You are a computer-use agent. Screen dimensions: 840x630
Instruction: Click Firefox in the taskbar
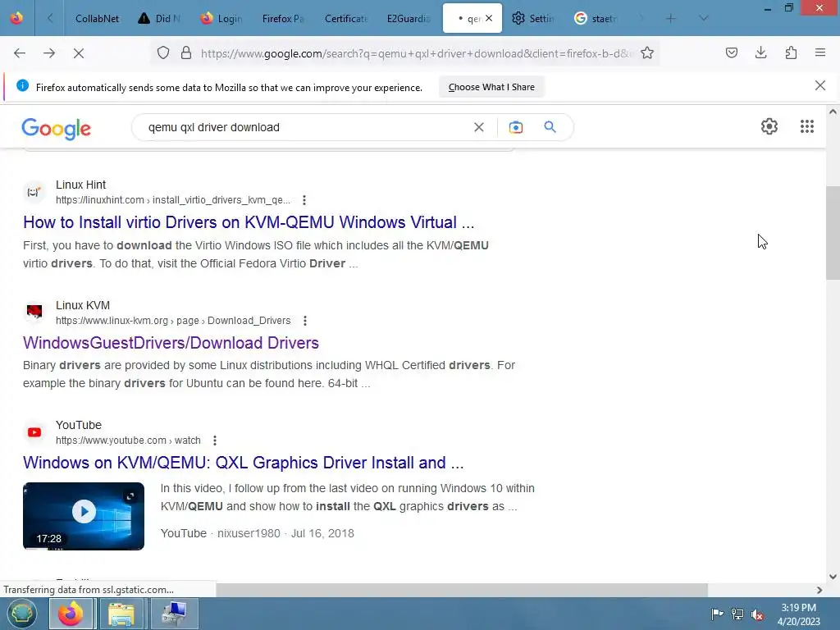point(71,614)
